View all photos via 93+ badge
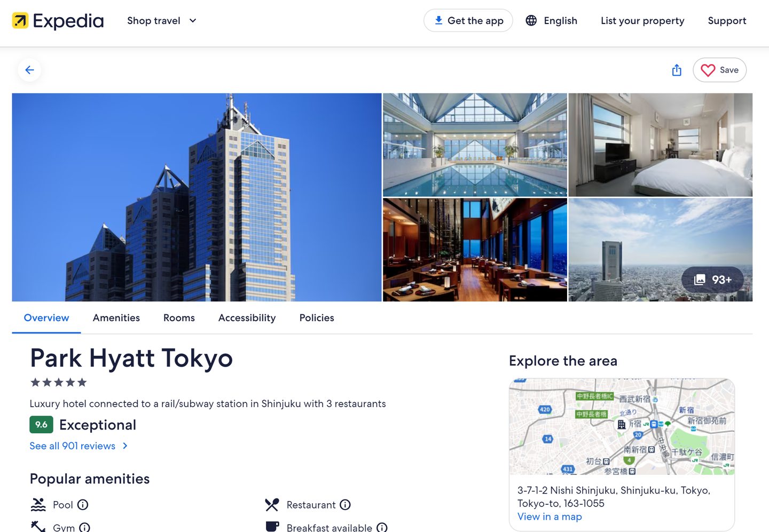Viewport: 769px width, 532px height. 712,280
